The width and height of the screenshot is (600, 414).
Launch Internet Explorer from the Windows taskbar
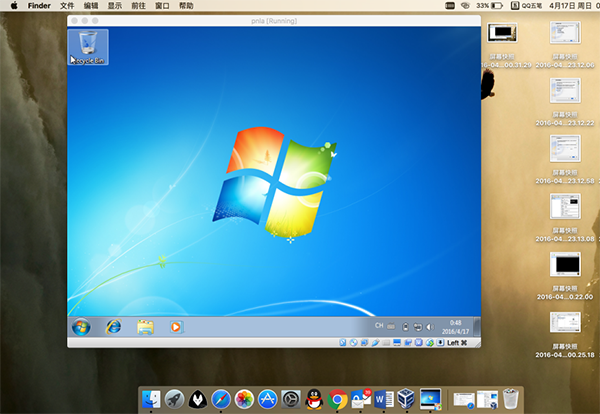tap(113, 326)
